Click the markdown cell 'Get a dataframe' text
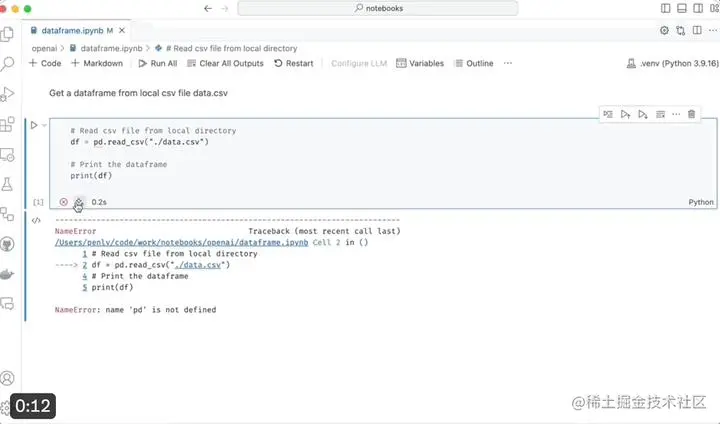The height and width of the screenshot is (424, 720). tap(138, 93)
